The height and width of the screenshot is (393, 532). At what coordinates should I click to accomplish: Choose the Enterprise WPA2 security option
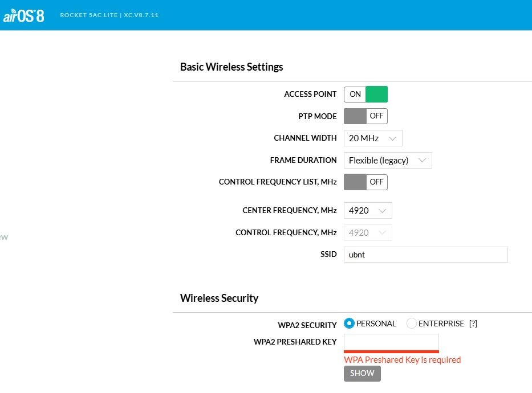tap(412, 324)
